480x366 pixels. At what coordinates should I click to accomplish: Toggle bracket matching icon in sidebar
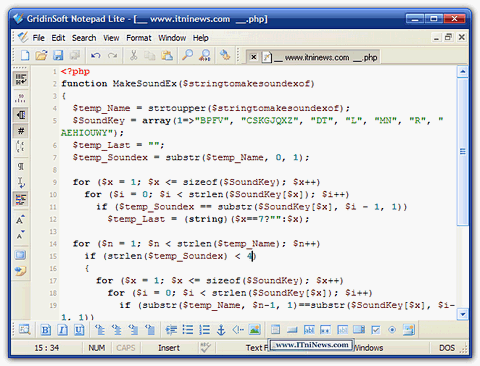pyautogui.click(x=21, y=146)
